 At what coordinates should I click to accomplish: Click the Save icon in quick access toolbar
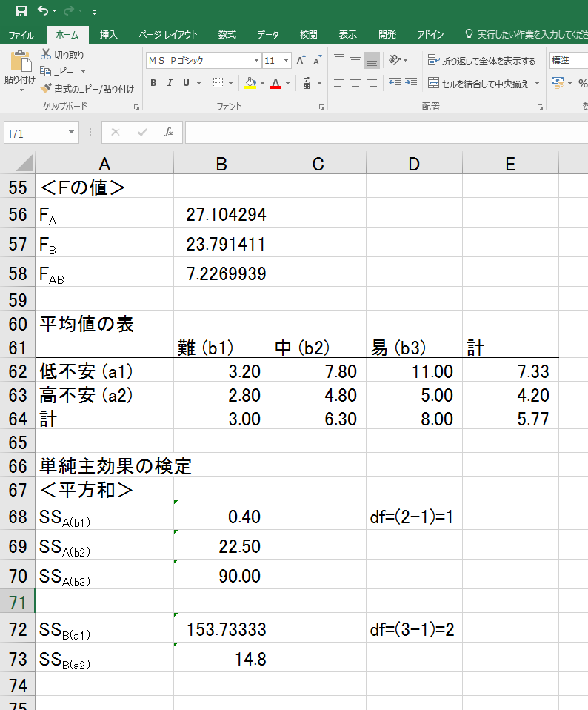(21, 11)
